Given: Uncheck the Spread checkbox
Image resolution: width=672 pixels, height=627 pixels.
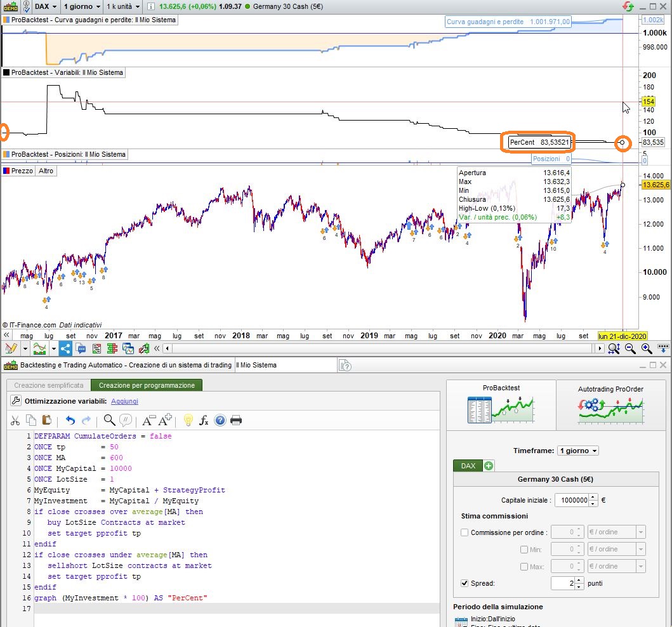Looking at the screenshot, I should [464, 583].
